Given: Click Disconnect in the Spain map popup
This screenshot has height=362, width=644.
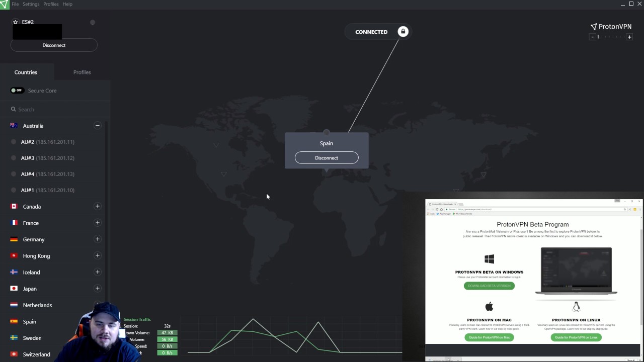Looking at the screenshot, I should point(327,158).
